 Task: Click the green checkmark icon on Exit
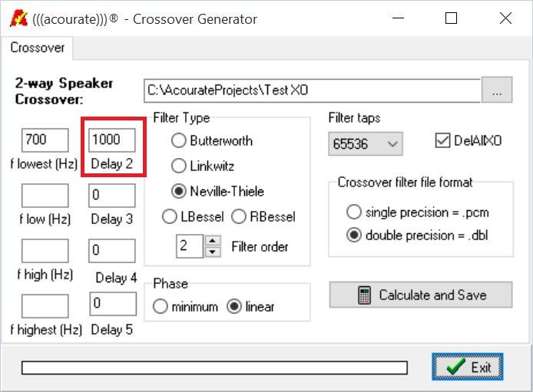click(x=456, y=367)
